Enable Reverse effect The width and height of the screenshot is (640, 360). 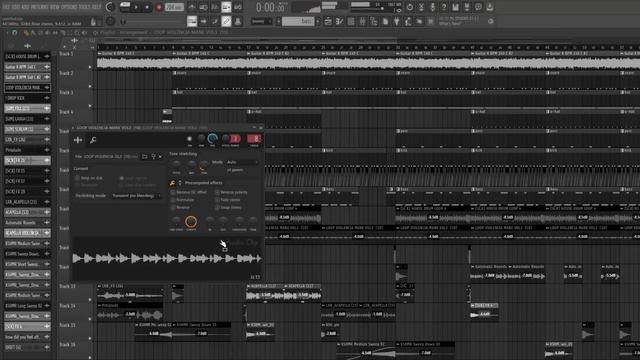tap(173, 207)
